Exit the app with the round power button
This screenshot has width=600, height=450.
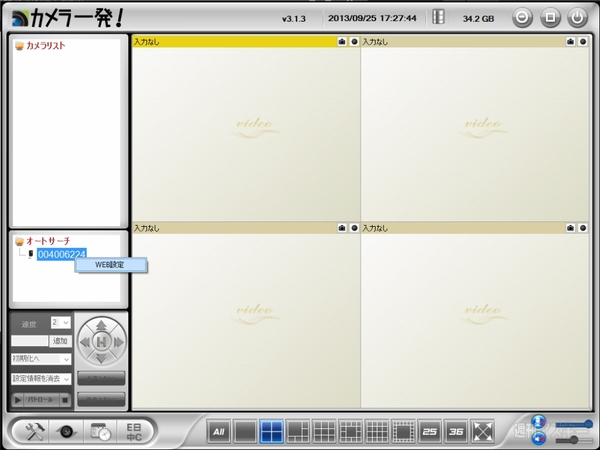point(577,18)
